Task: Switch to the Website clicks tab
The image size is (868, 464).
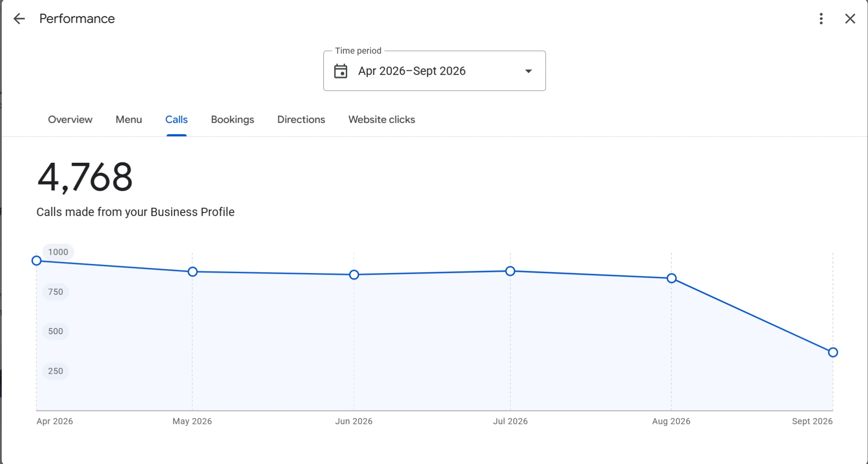Action: pyautogui.click(x=381, y=119)
